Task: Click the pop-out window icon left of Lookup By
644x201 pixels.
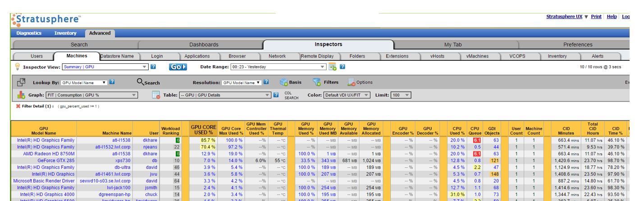Action: (21, 82)
